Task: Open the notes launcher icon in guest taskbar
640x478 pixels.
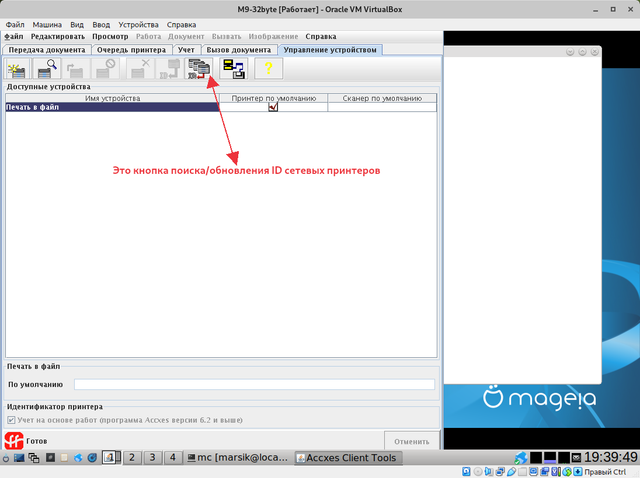Action: tap(64, 458)
